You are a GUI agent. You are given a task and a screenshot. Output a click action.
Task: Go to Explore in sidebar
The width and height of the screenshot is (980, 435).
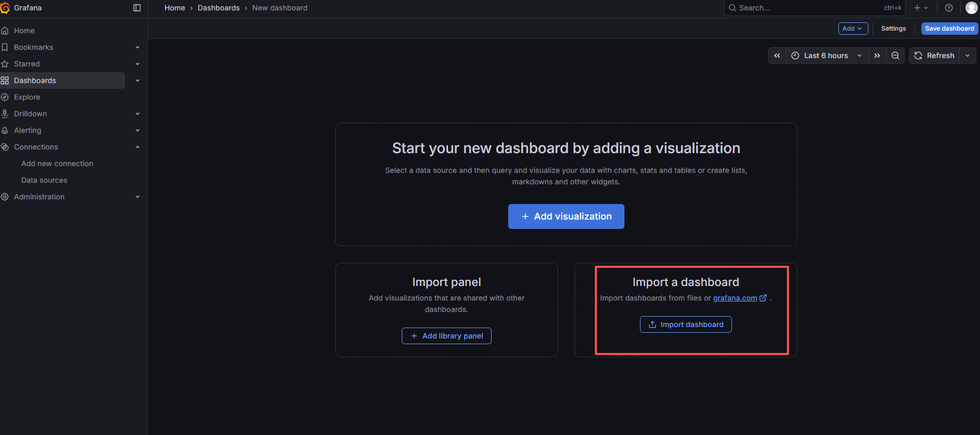[x=27, y=97]
